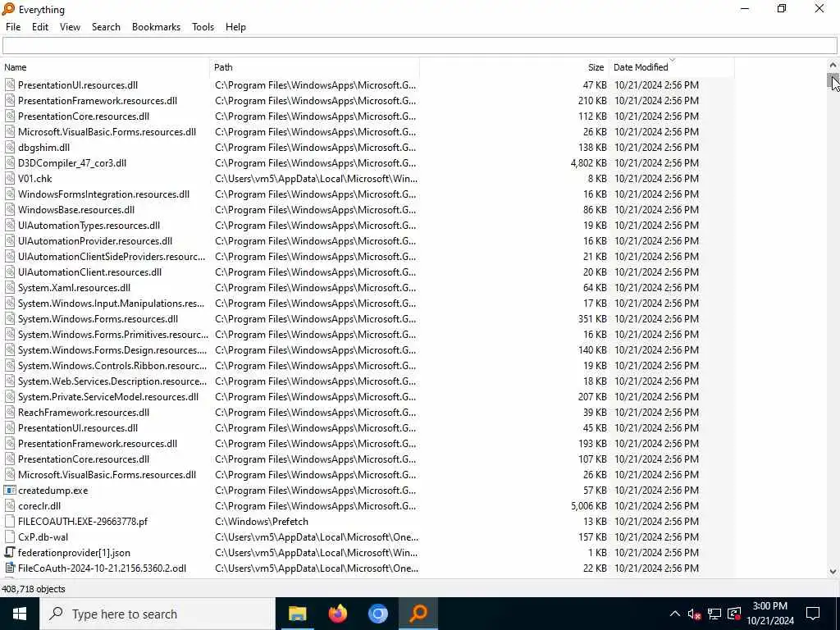Select the dbgshim.dll file icon
The image size is (840, 630).
[x=10, y=148]
